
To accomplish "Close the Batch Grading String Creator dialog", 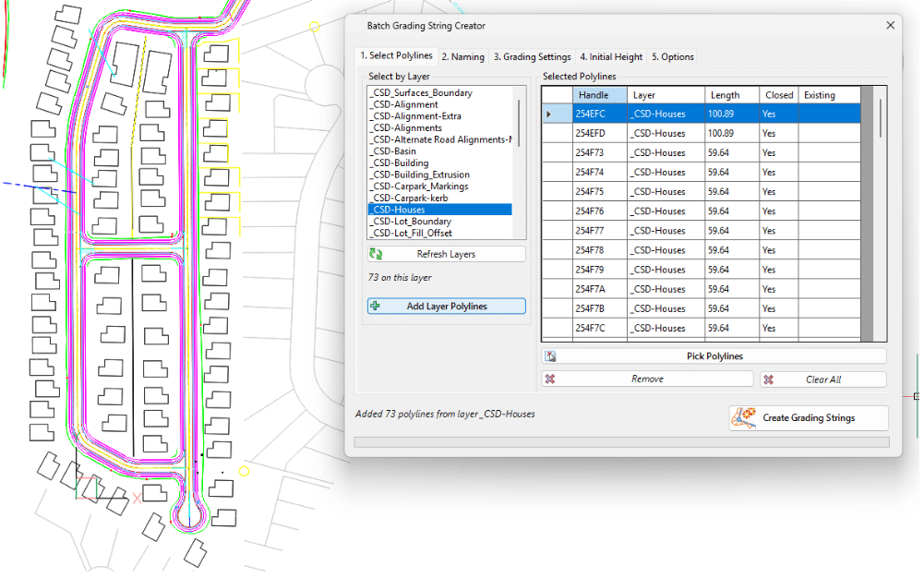I will click(x=891, y=25).
